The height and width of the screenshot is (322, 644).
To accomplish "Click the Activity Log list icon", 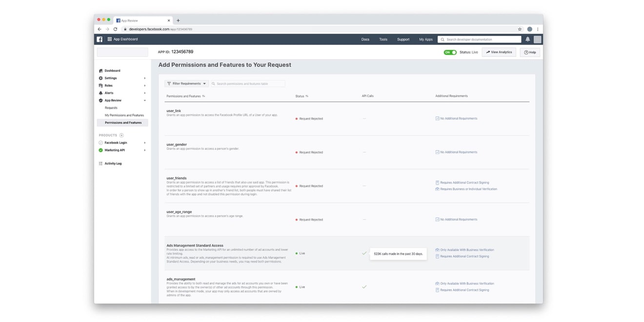I will point(101,163).
